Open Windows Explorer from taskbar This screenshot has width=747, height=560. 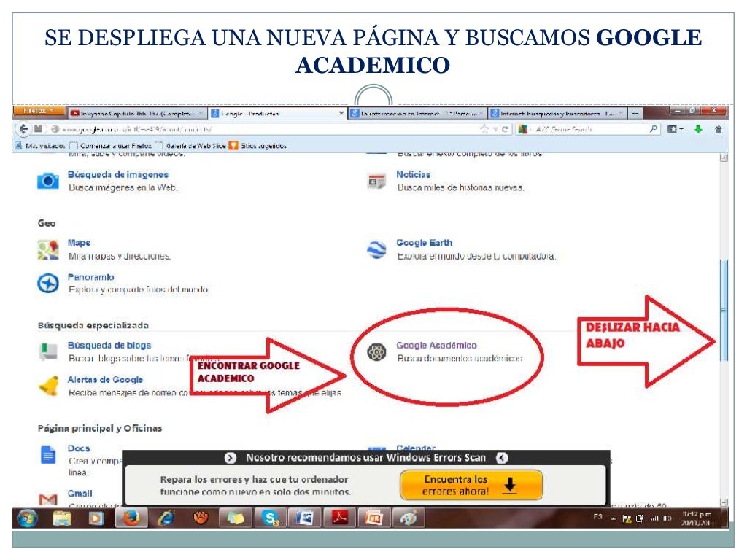[63, 518]
